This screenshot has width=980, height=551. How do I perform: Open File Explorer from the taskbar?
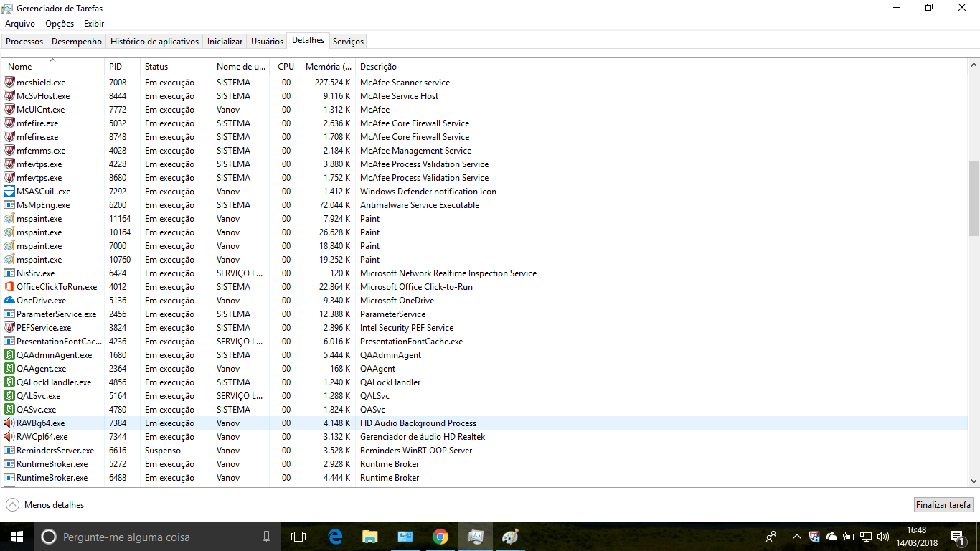point(369,537)
